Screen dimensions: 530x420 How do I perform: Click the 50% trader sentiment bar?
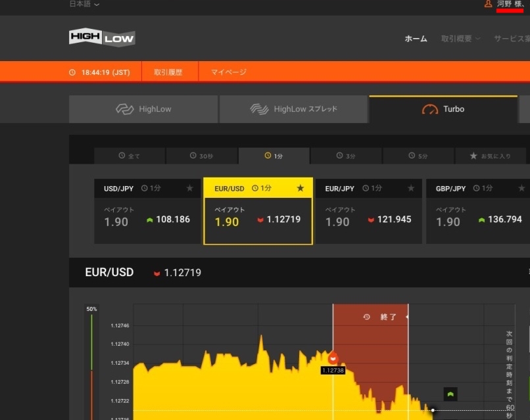pyautogui.click(x=91, y=363)
